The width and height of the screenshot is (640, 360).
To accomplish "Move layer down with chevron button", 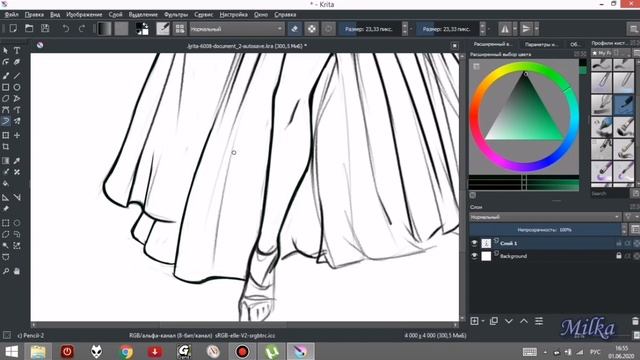I will (x=509, y=321).
